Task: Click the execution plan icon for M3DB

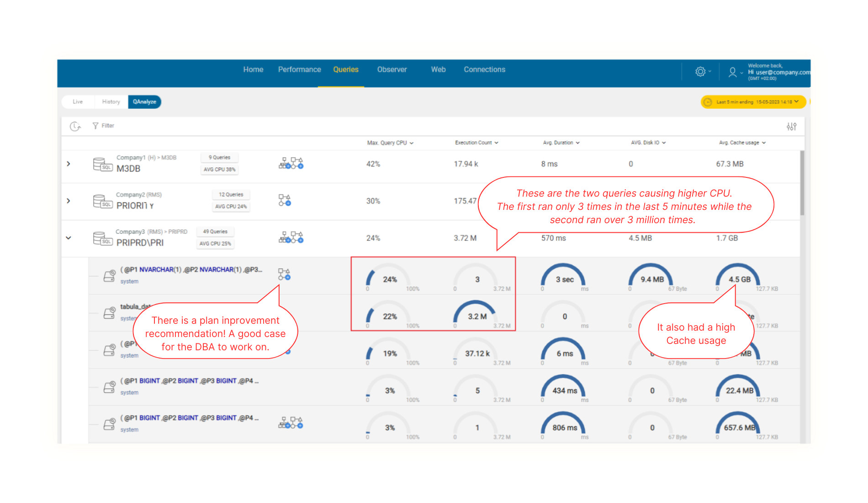Action: click(x=291, y=163)
